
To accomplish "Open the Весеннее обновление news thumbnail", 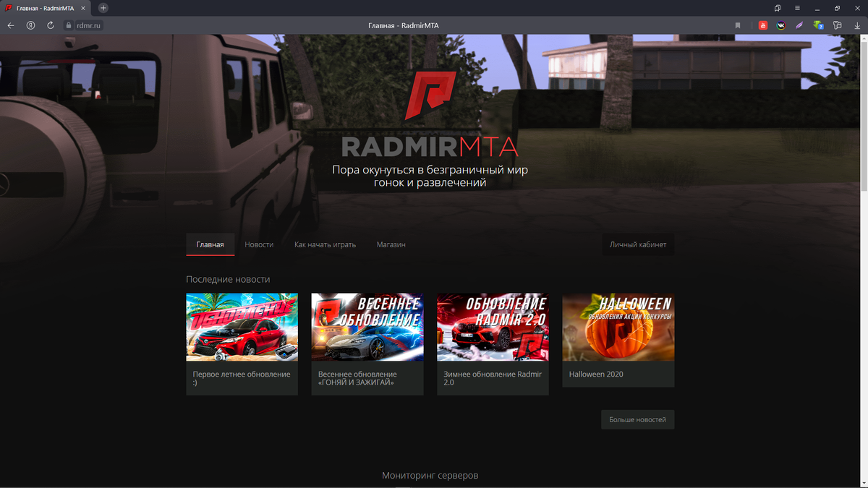I will [x=367, y=327].
